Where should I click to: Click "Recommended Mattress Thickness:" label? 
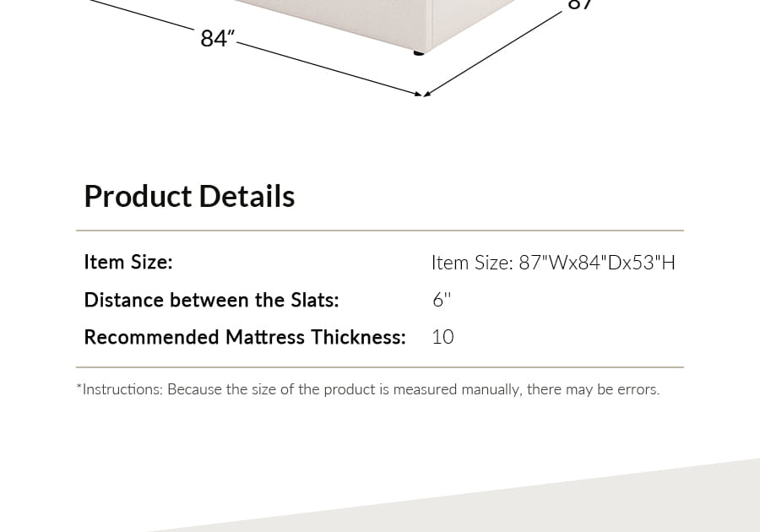pyautogui.click(x=245, y=337)
